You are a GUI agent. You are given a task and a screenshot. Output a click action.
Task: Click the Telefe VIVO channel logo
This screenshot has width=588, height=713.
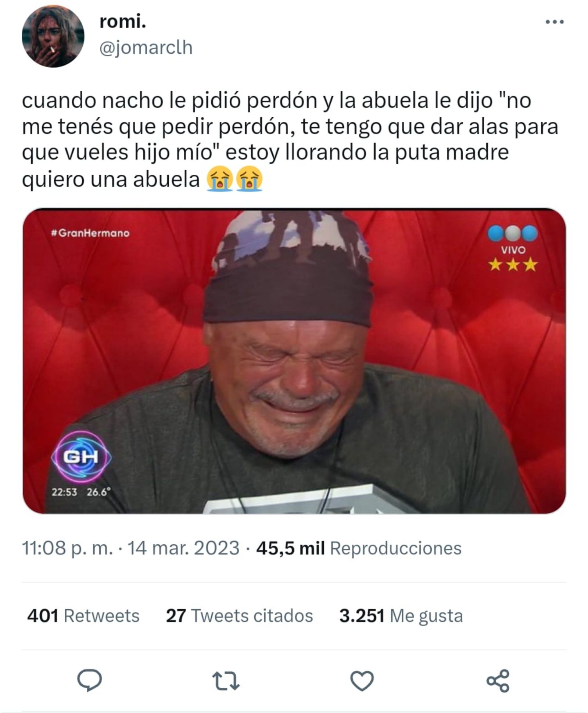[513, 248]
